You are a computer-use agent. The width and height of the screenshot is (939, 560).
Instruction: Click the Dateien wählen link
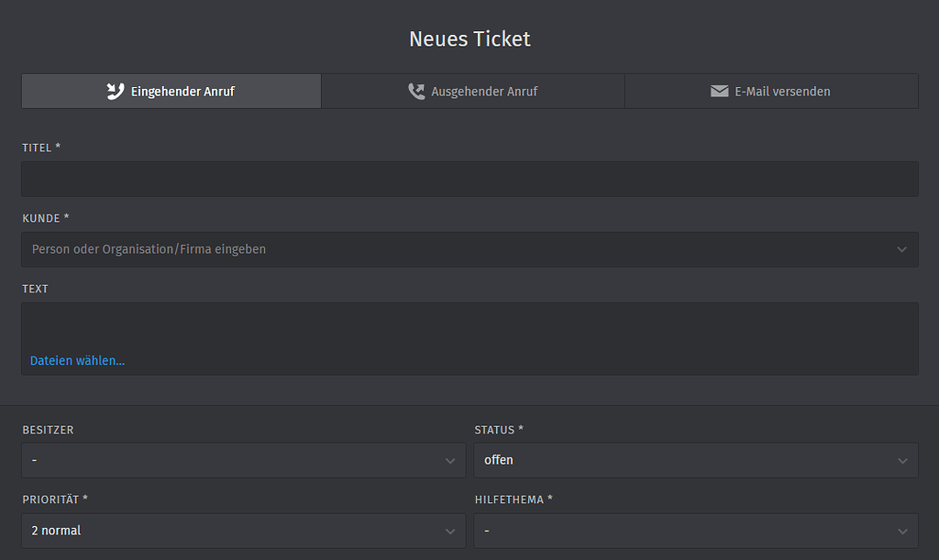(77, 360)
